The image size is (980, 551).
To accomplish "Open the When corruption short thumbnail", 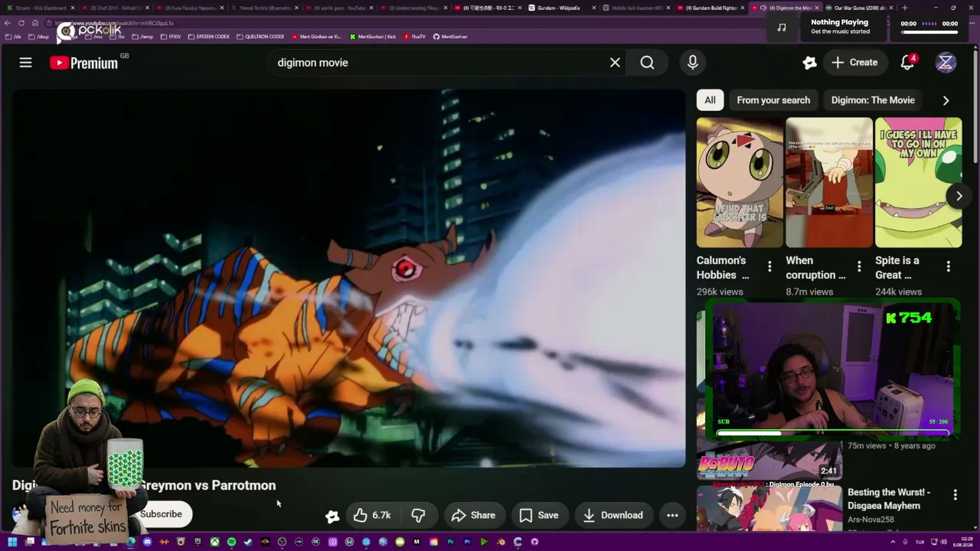I will point(829,182).
